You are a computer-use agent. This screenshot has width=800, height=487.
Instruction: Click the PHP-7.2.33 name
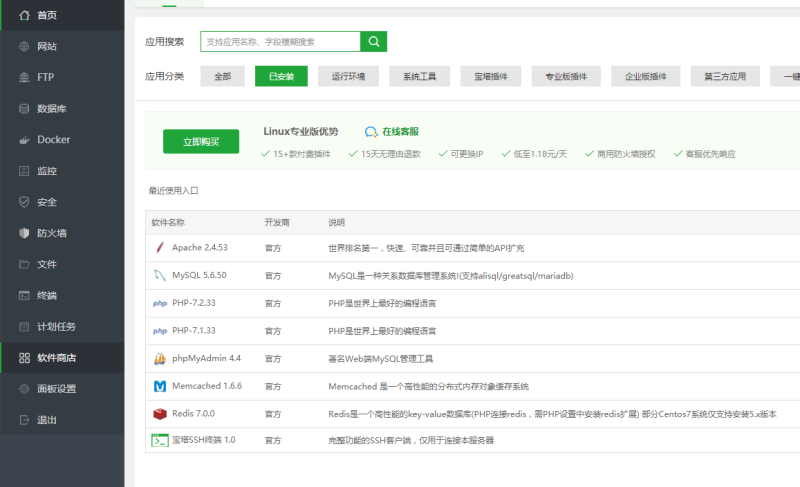[x=194, y=302]
